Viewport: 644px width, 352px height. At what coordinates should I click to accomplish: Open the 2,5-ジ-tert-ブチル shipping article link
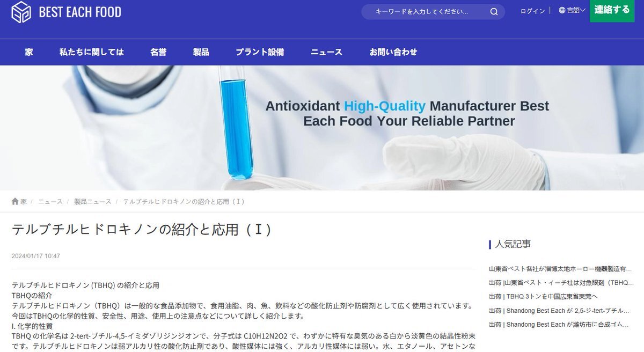coord(561,310)
